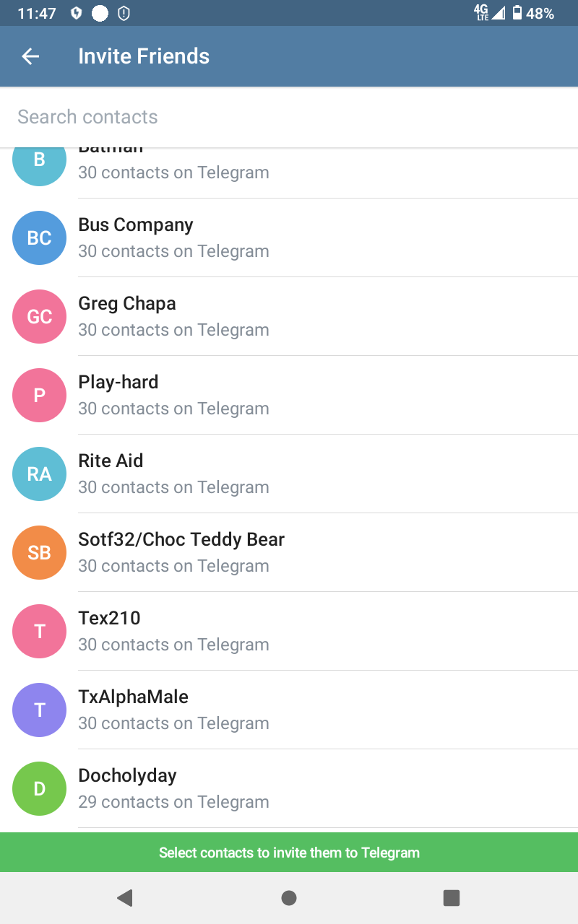Tap the pink P avatar for Play-hard
This screenshot has height=924, width=578.
click(40, 395)
